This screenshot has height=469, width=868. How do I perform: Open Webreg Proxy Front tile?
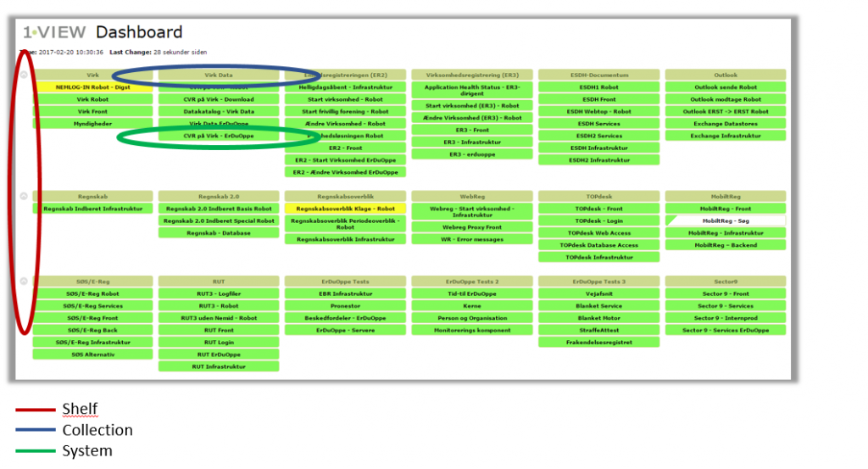pos(472,227)
